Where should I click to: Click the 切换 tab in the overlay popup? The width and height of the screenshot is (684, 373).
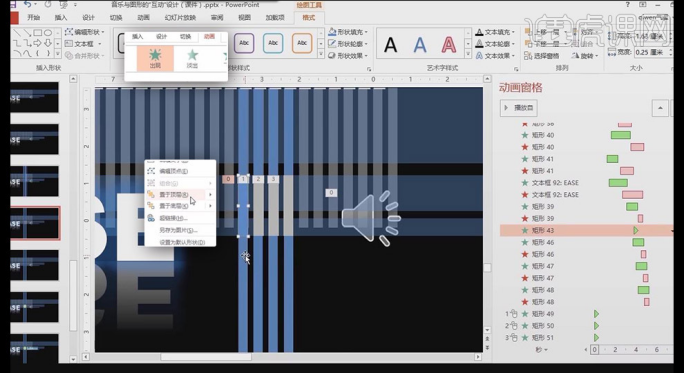coord(185,37)
